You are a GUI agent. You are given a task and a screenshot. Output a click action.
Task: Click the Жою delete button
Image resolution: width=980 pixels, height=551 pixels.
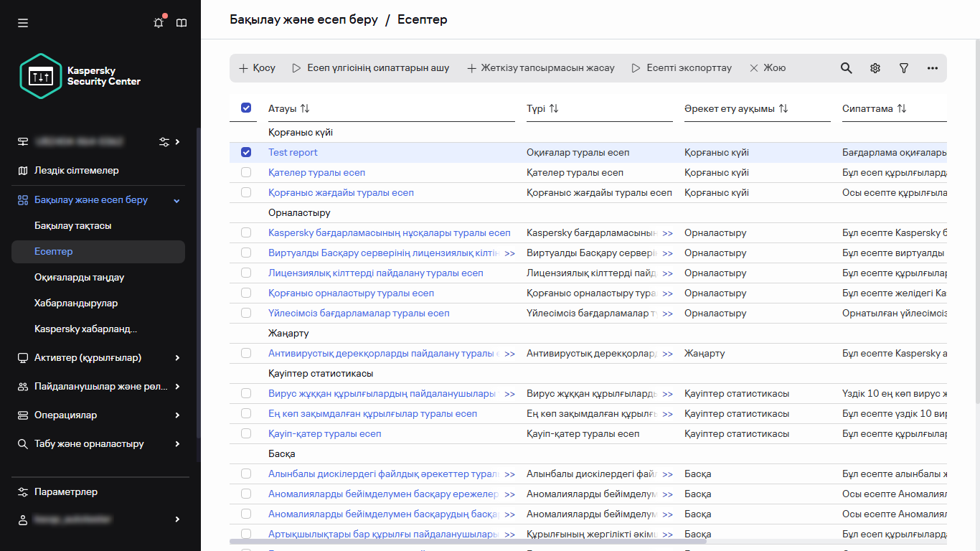click(x=768, y=68)
